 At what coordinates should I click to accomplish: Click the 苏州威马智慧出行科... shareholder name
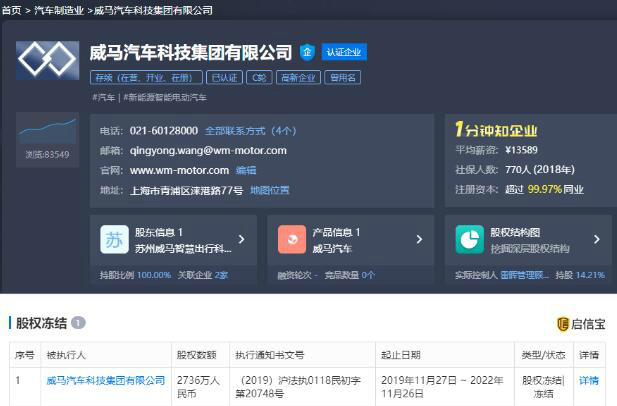pos(183,249)
